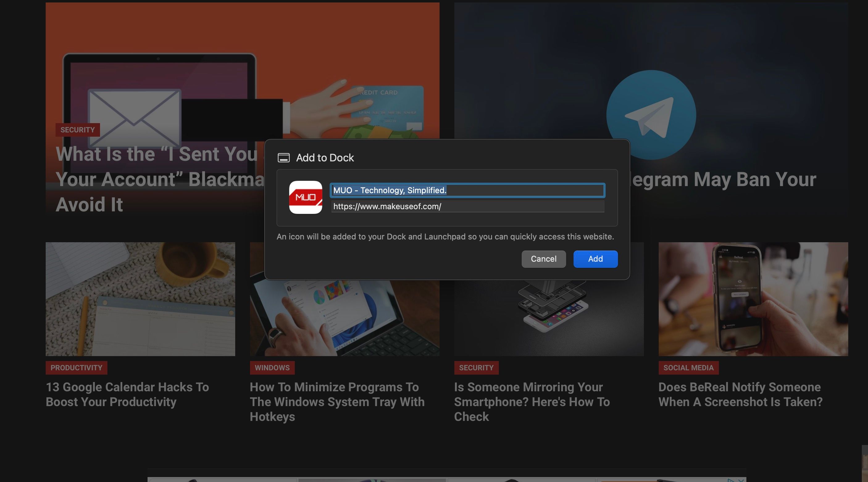Select the website title text field
This screenshot has height=482, width=868.
coord(467,190)
